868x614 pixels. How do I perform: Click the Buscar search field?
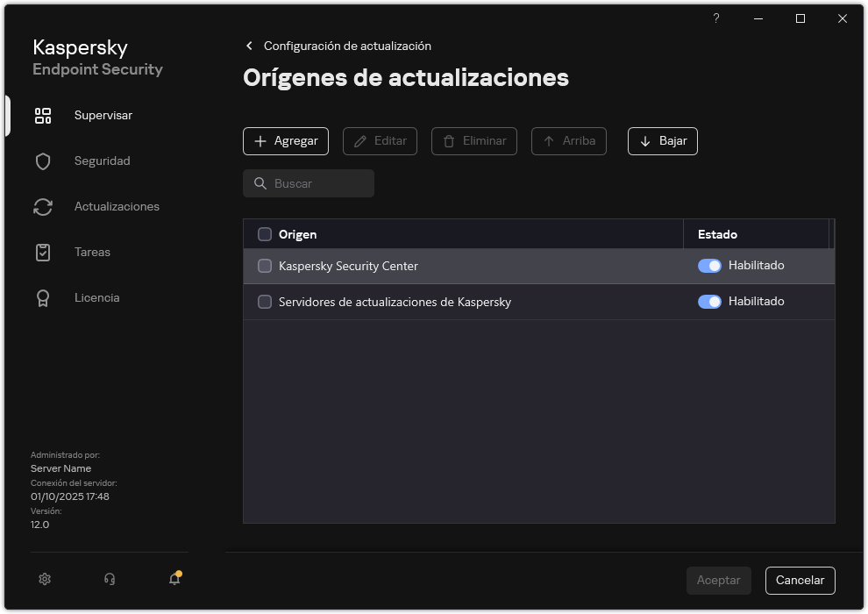[309, 183]
